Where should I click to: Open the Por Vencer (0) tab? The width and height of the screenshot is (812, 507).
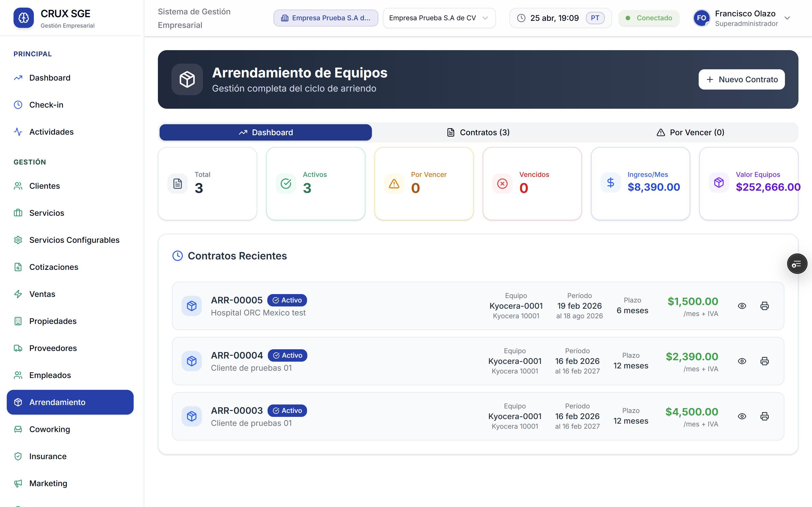690,132
